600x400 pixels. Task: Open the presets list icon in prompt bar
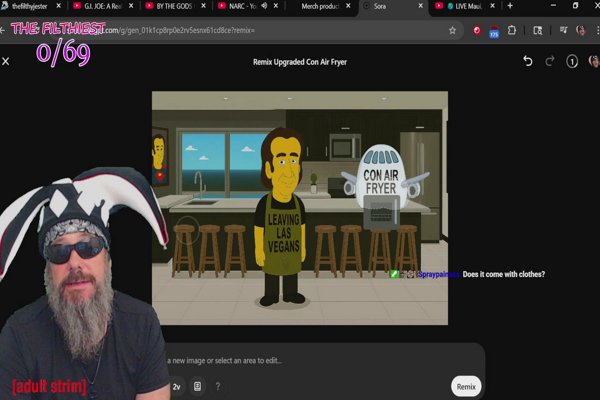[197, 386]
